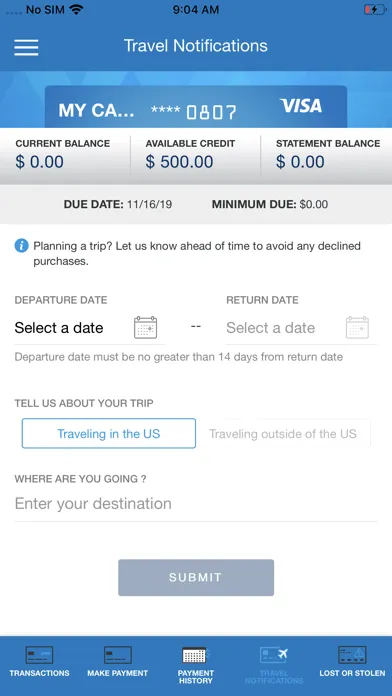The height and width of the screenshot is (696, 392).
Task: Tap the Visa card ending 0807
Action: [196, 107]
